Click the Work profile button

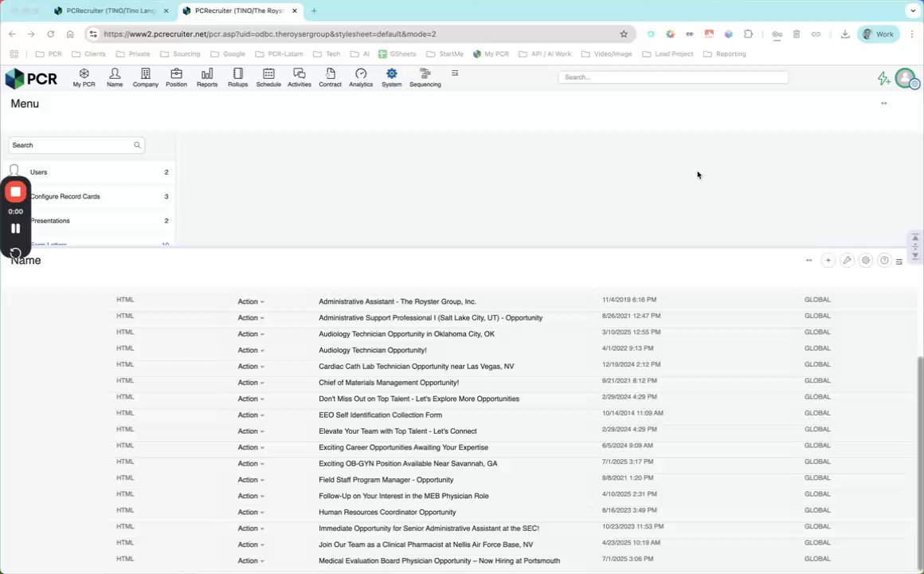point(879,34)
